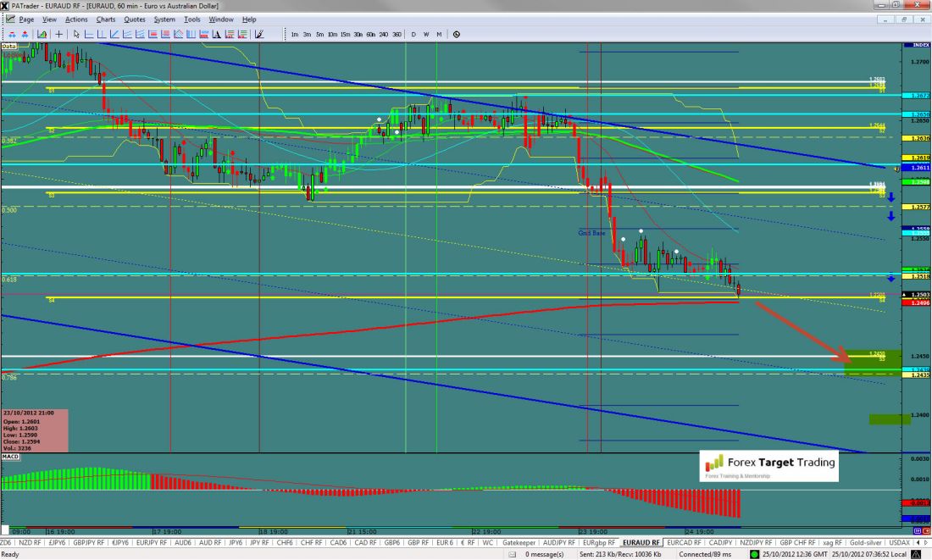Open the Charts menu
Image resolution: width=932 pixels, height=560 pixels.
pyautogui.click(x=106, y=19)
